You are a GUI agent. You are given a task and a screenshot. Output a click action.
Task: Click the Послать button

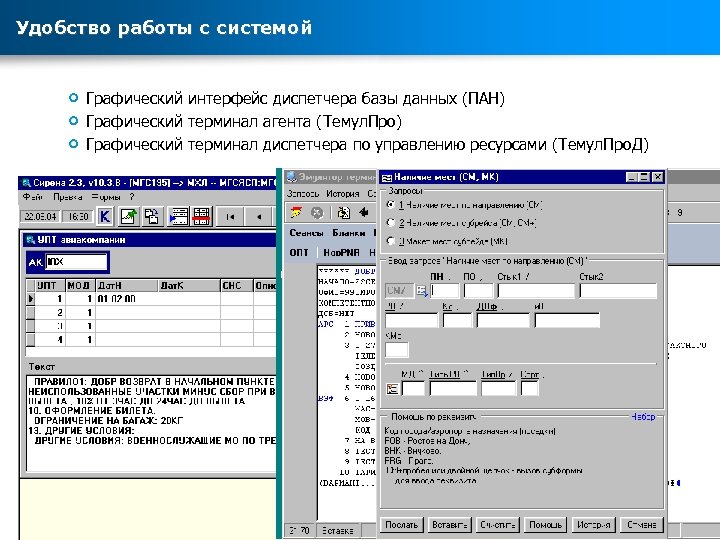tap(402, 524)
